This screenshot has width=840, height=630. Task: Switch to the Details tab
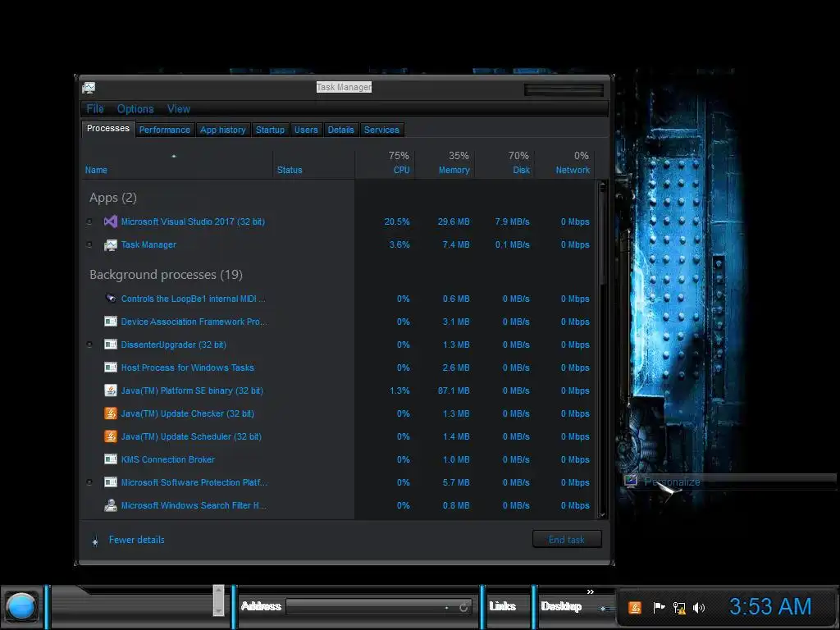point(340,130)
